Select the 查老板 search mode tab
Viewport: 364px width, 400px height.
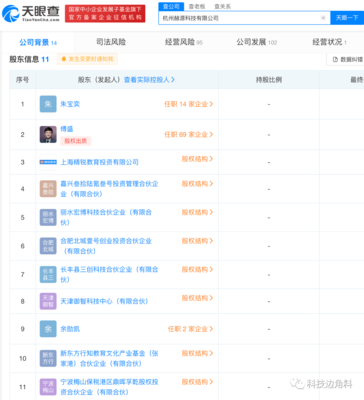click(197, 6)
